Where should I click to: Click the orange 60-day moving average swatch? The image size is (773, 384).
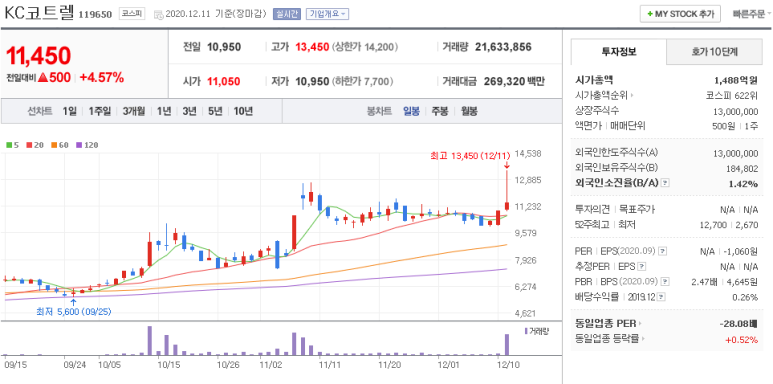pos(54,145)
